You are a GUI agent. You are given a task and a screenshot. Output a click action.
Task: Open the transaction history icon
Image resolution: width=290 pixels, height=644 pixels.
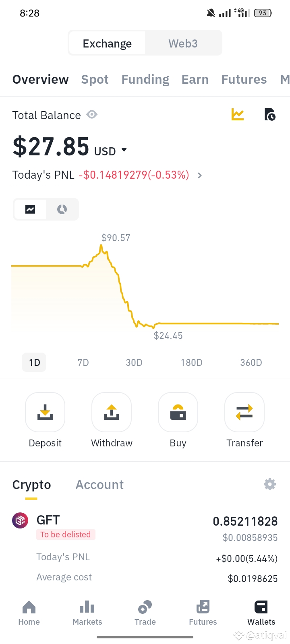[x=270, y=115]
